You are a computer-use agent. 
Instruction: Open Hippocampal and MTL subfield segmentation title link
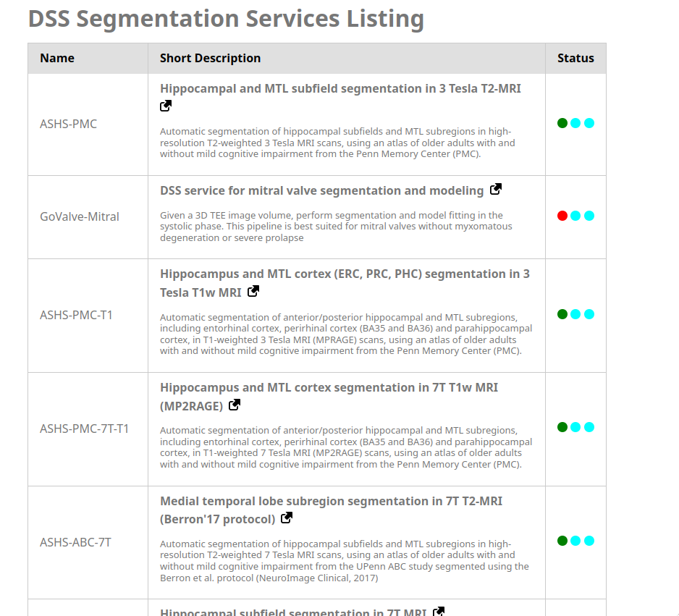point(340,88)
